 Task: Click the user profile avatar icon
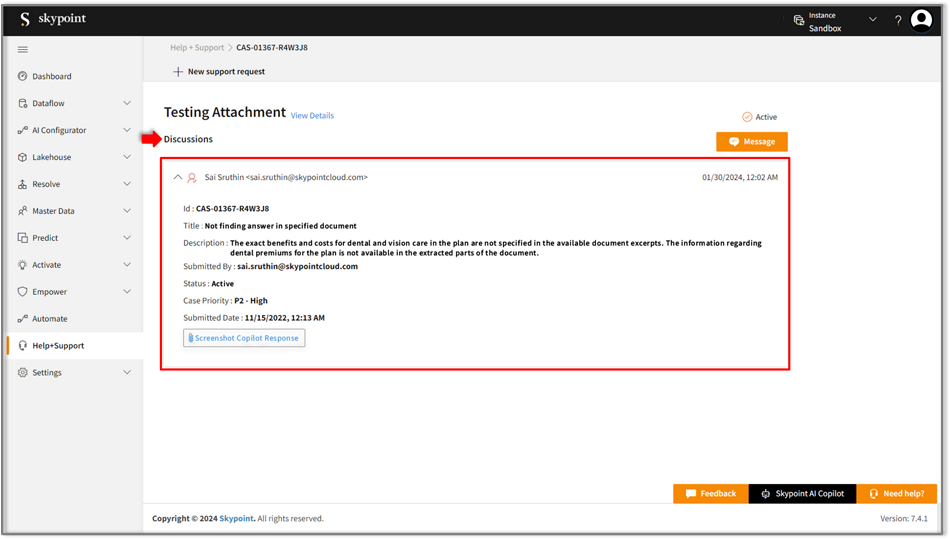(x=921, y=20)
